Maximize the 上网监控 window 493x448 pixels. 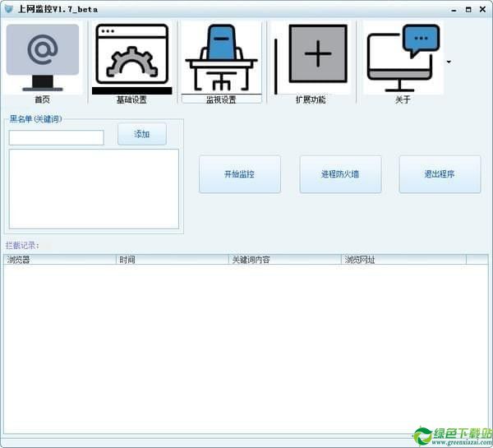tap(468, 10)
